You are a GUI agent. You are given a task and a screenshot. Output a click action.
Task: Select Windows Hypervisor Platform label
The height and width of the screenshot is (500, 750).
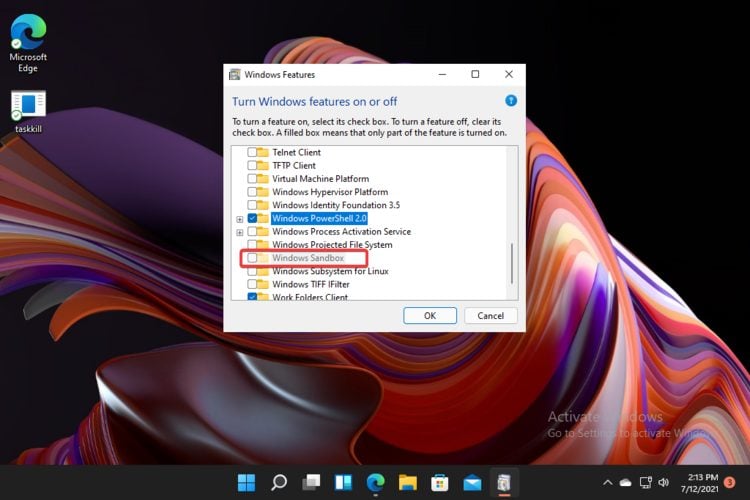click(x=330, y=192)
